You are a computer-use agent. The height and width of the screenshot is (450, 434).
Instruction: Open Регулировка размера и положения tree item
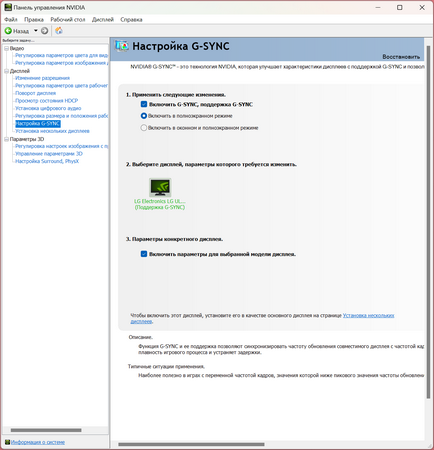(x=62, y=116)
